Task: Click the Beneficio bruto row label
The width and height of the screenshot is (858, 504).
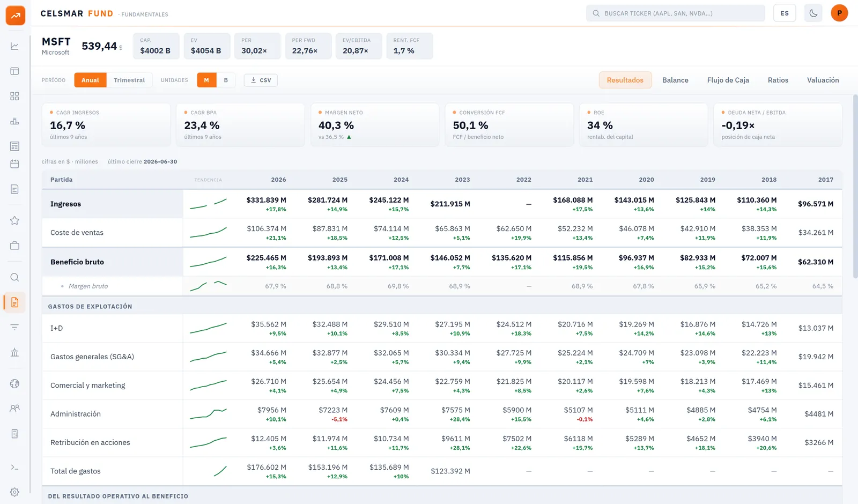Action: (x=77, y=262)
